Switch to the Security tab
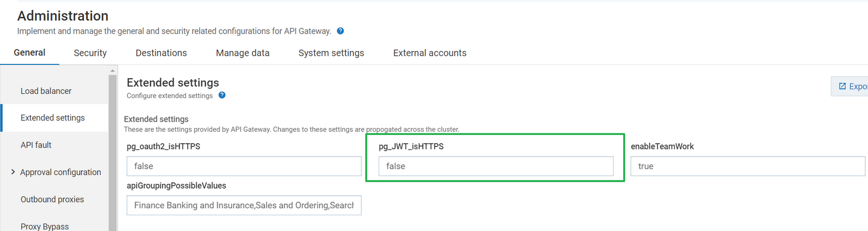 tap(90, 53)
